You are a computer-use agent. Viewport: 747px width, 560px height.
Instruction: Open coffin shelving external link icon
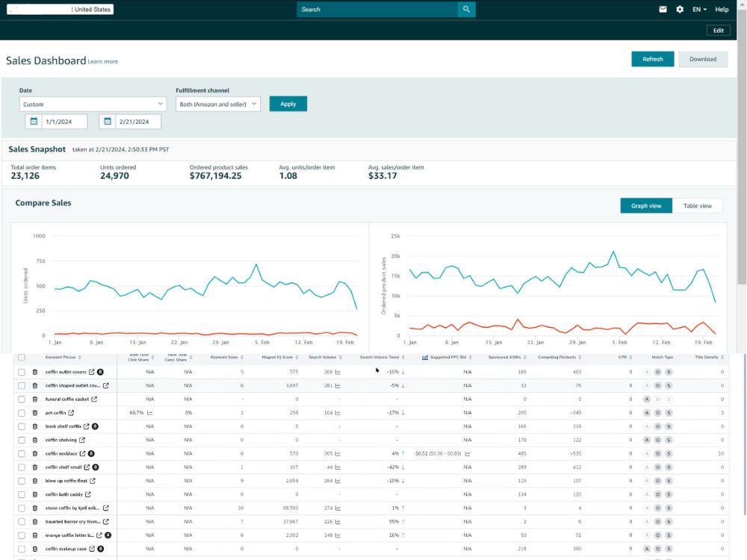click(82, 440)
